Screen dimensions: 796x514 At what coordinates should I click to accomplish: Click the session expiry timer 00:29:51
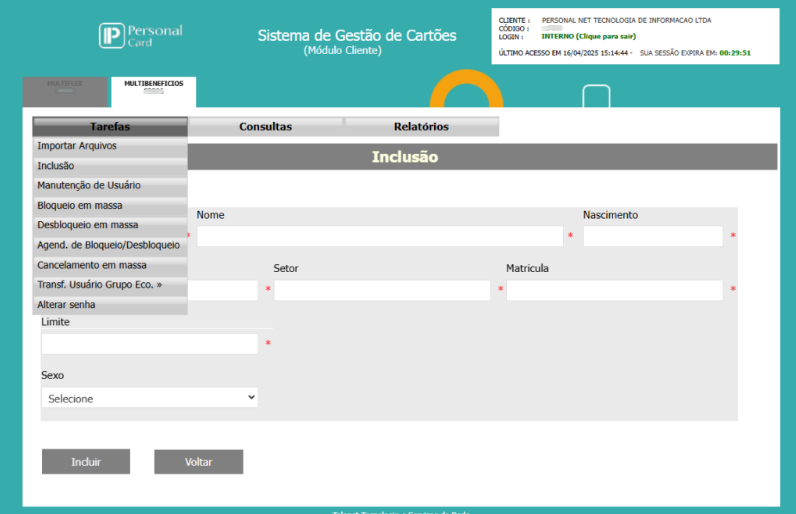click(x=735, y=53)
